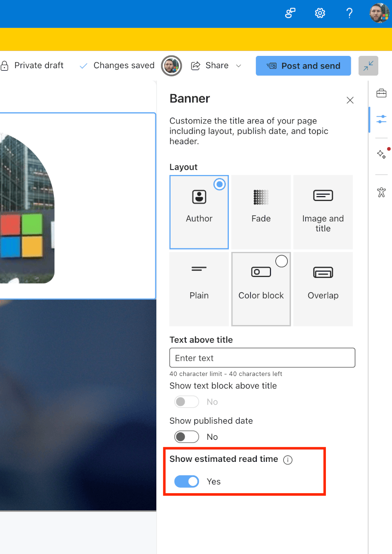Open the account profile picture menu
Image resolution: width=392 pixels, height=554 pixels.
point(379,13)
